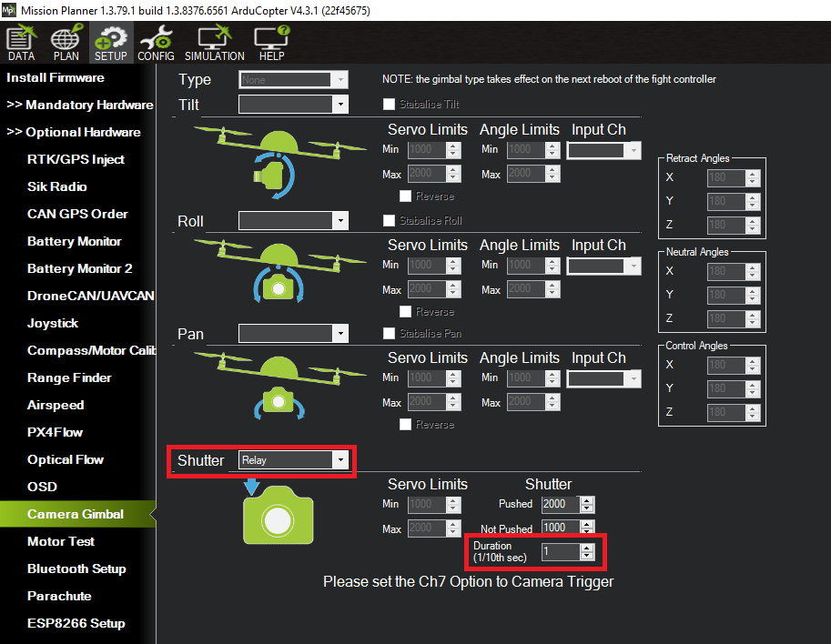Open the Shutter Relay dropdown
831x644 pixels.
pos(293,460)
